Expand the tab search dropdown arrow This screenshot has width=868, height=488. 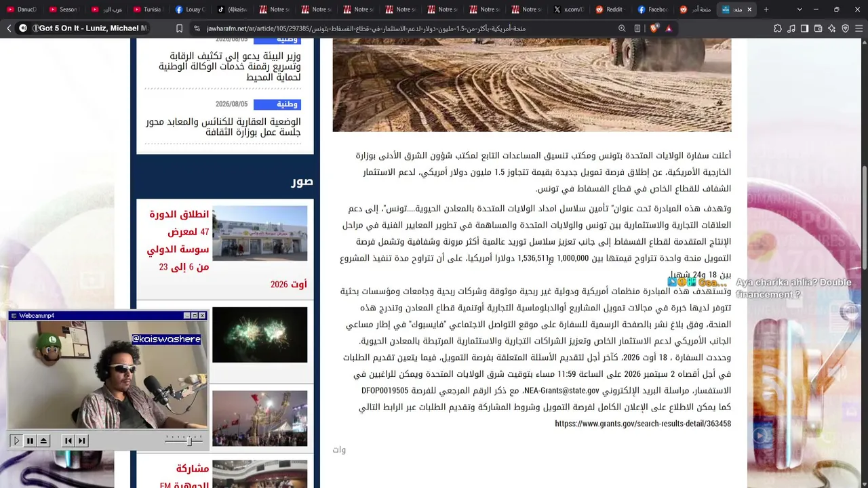pos(800,9)
